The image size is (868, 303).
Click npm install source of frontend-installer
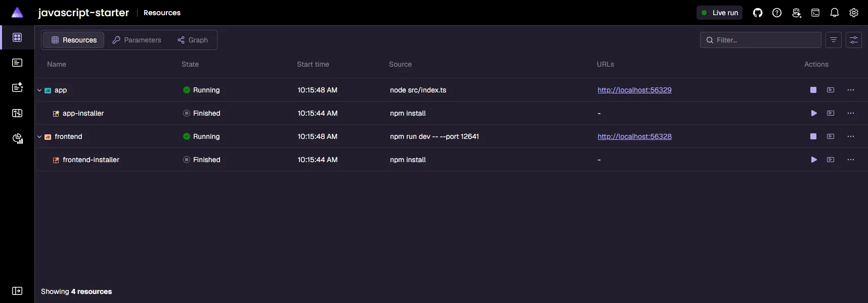[408, 160]
